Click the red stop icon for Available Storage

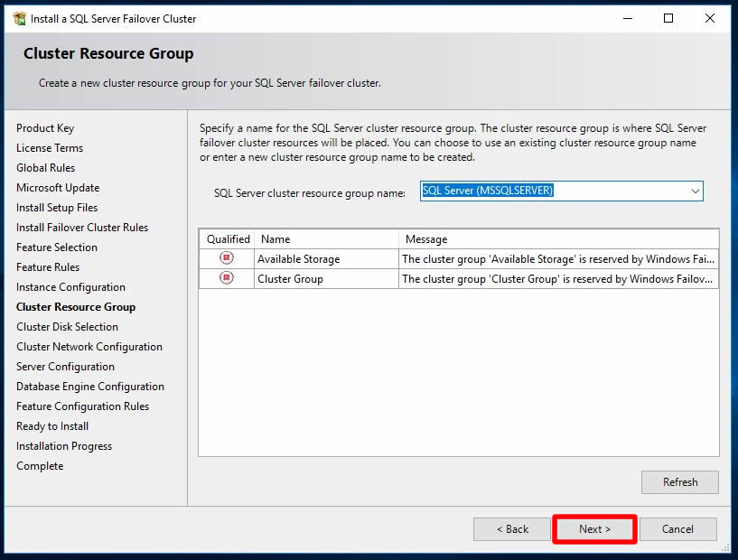pyautogui.click(x=227, y=258)
